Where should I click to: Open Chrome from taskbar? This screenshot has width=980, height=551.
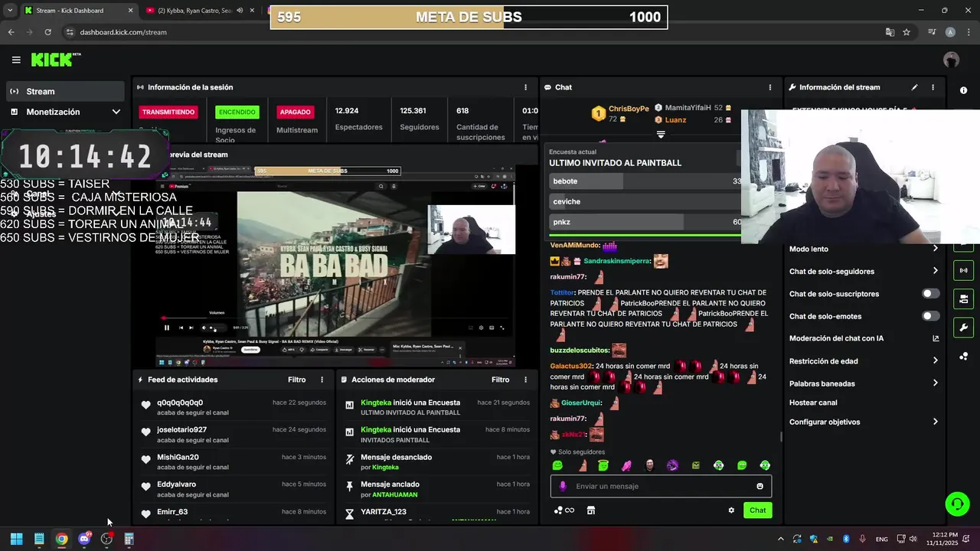[x=61, y=539]
